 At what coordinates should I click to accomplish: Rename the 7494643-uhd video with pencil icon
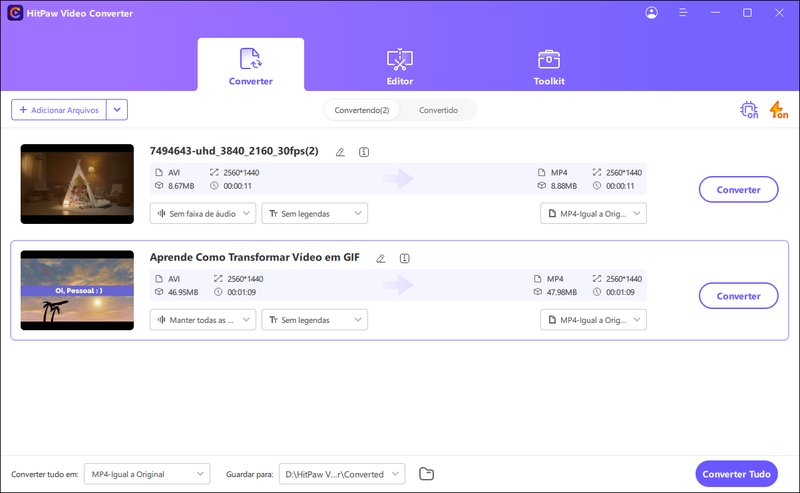pos(340,152)
